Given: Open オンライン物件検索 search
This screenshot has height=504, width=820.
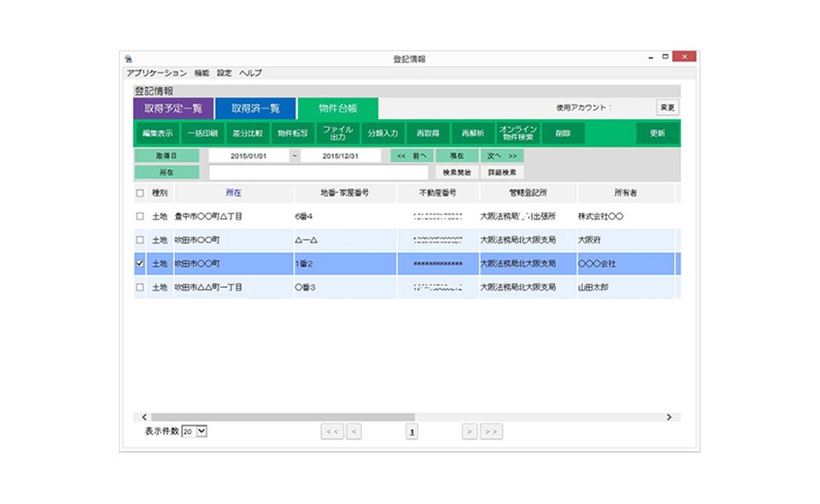Looking at the screenshot, I should click(x=518, y=133).
